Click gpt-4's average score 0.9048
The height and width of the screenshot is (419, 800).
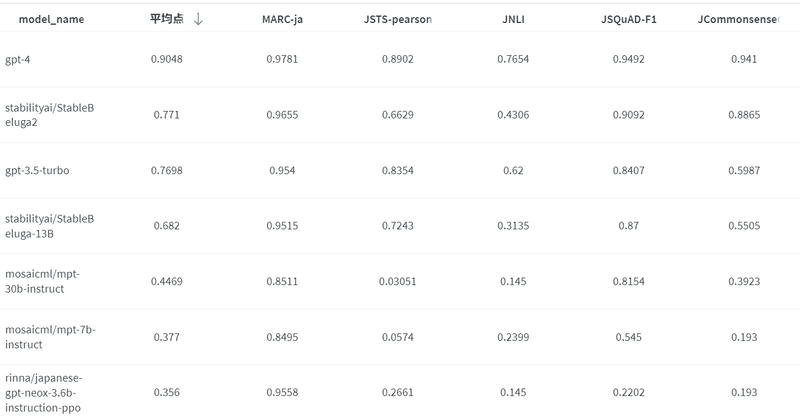(x=167, y=59)
